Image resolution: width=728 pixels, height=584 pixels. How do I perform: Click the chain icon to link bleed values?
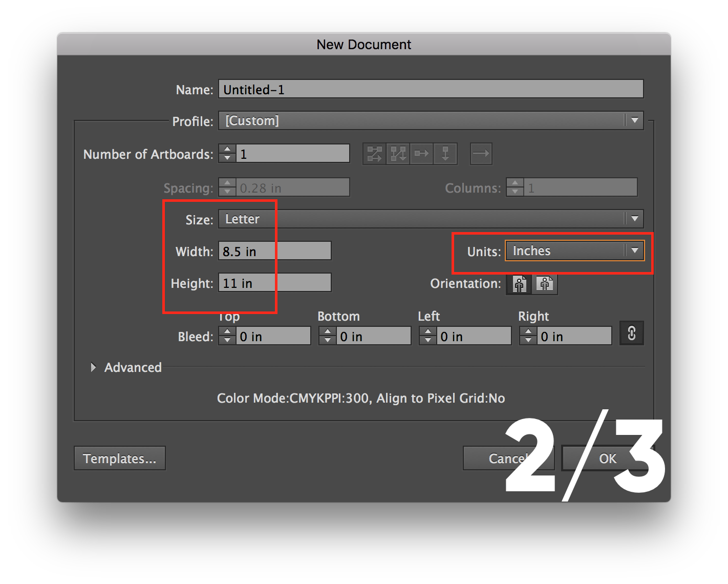(x=631, y=333)
